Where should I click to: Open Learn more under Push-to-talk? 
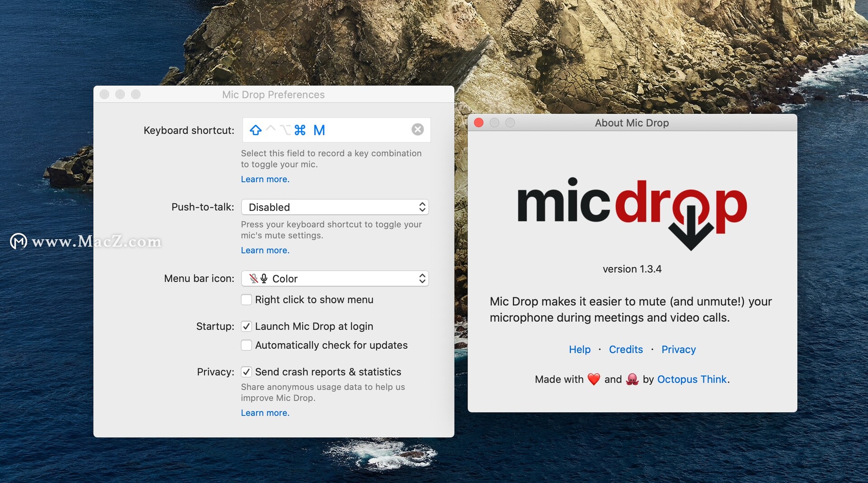point(265,251)
